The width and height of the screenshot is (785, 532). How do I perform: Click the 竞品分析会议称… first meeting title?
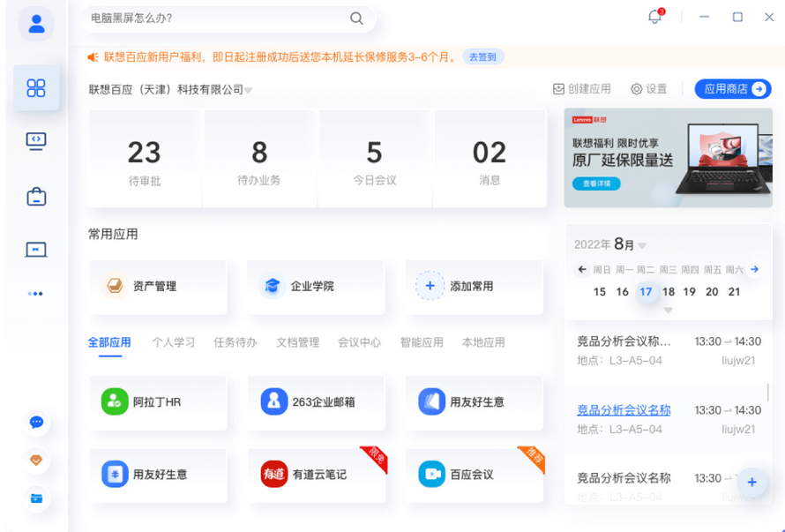coord(624,341)
